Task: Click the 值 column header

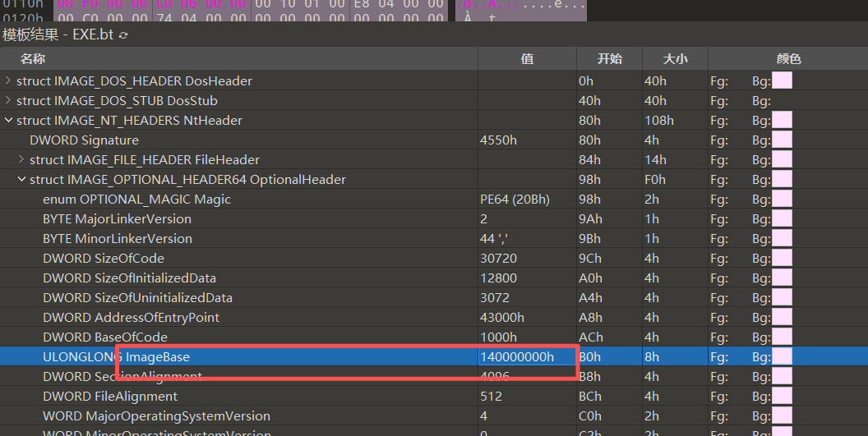Action: click(527, 59)
